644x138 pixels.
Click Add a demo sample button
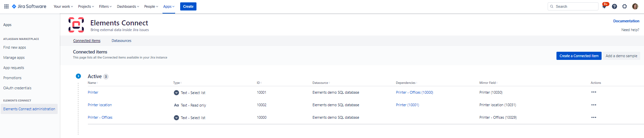point(621,56)
